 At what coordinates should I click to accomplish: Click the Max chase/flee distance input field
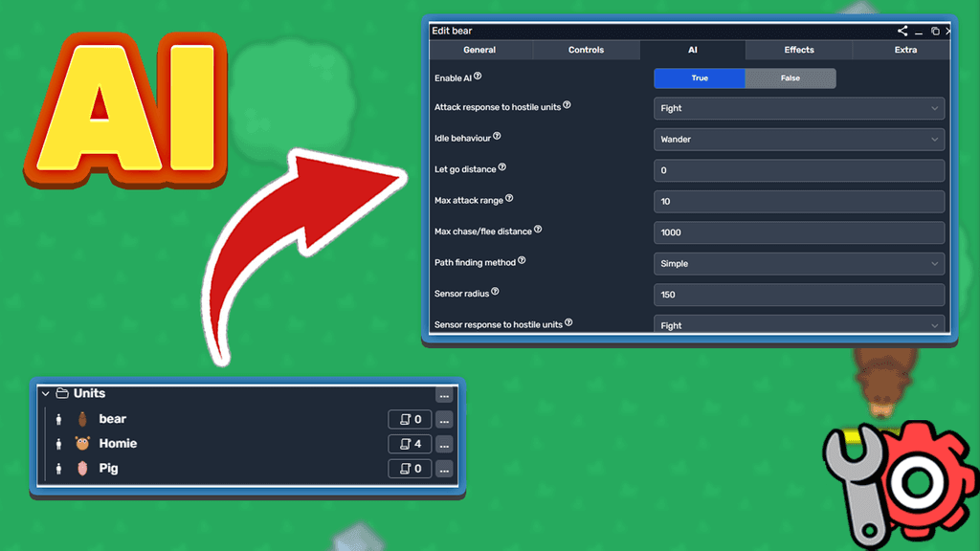click(x=798, y=232)
